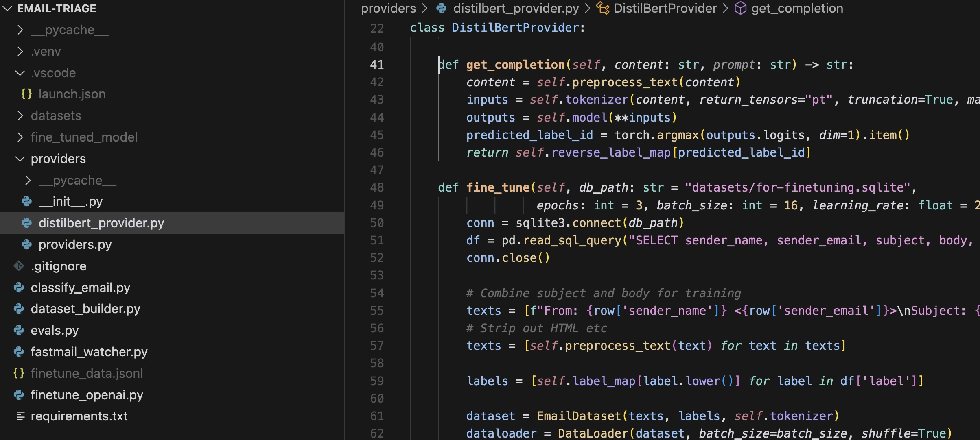980x440 pixels.
Task: Collapse the .vscode folder
Action: [x=20, y=73]
